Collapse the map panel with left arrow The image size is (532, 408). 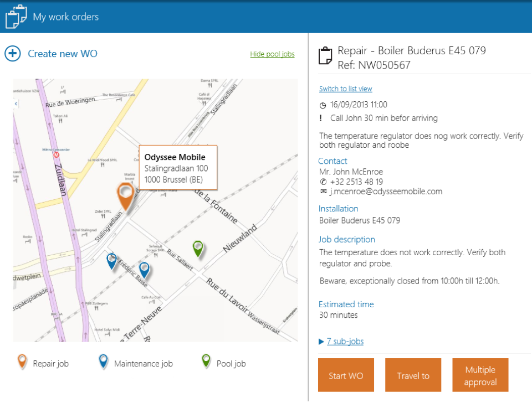pyautogui.click(x=16, y=103)
